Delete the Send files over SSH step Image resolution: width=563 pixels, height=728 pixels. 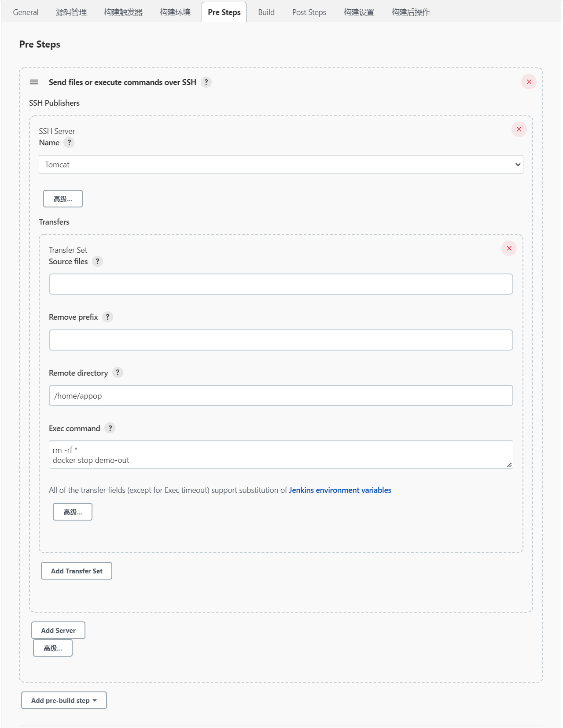[x=529, y=82]
